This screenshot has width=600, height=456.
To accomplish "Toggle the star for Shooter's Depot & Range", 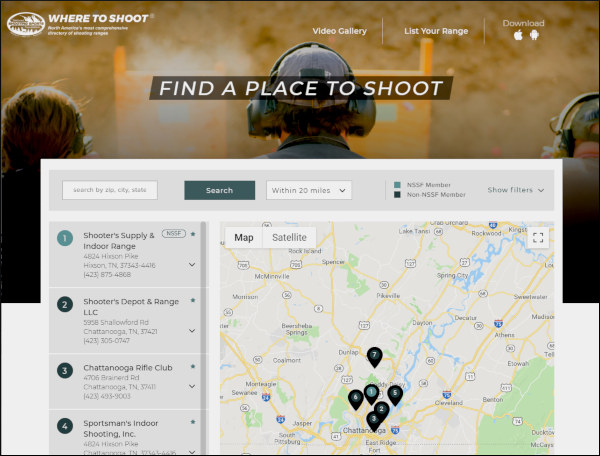I will click(x=193, y=300).
